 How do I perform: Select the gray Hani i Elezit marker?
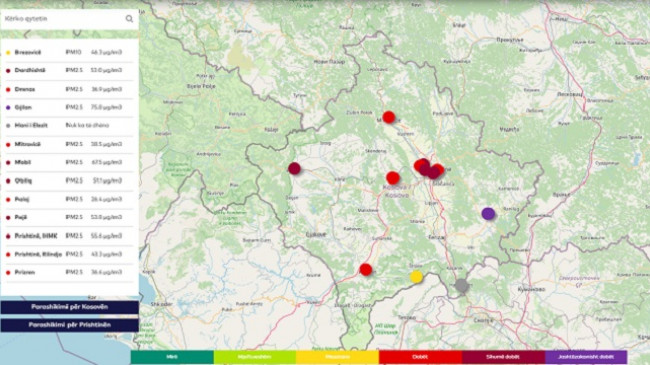pyautogui.click(x=461, y=285)
